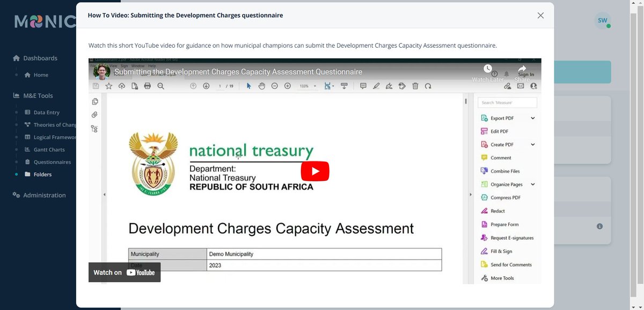Click the info icon behind the dialog
Viewport: 644px width, 310px height.
(599, 226)
